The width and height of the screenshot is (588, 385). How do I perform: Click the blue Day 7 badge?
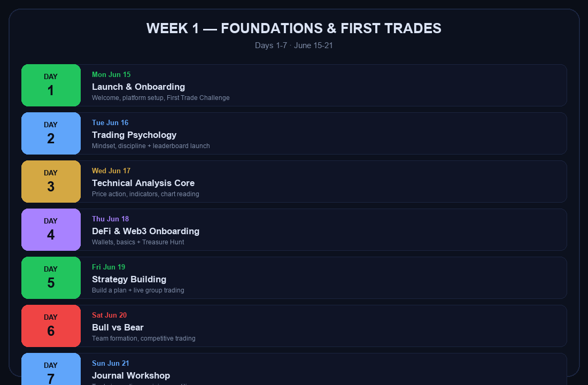51,369
